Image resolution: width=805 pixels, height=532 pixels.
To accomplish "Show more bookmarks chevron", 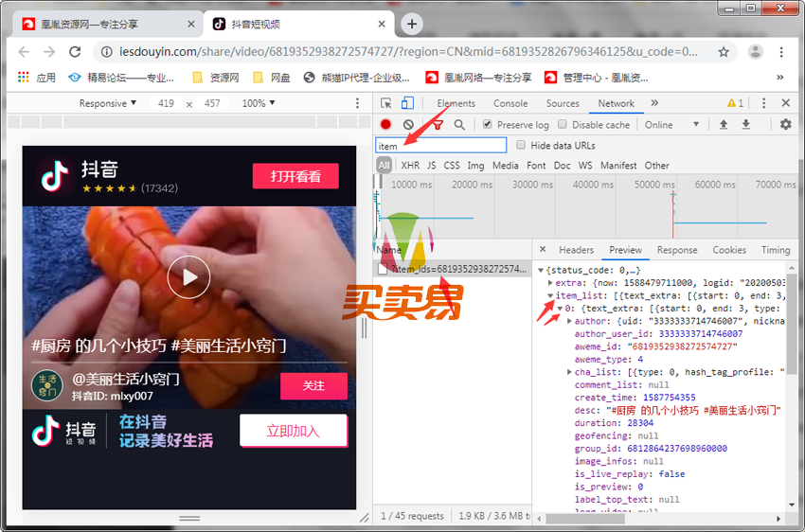I will pos(779,78).
